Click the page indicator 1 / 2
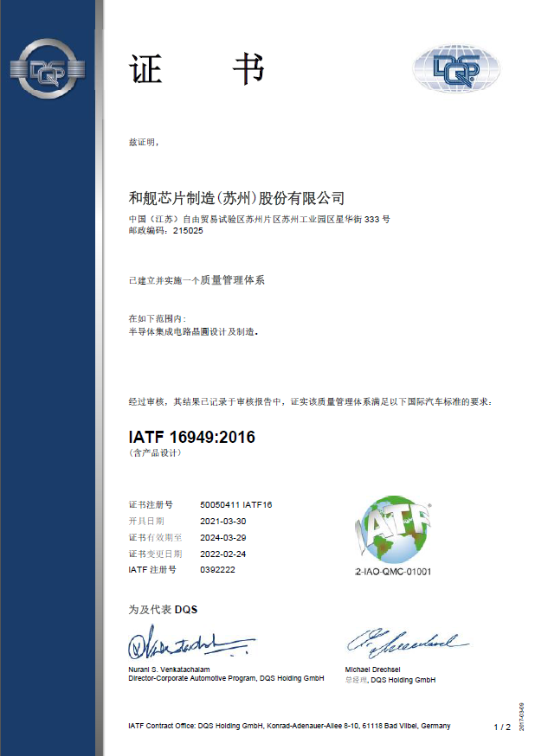535x756 pixels. point(501,727)
